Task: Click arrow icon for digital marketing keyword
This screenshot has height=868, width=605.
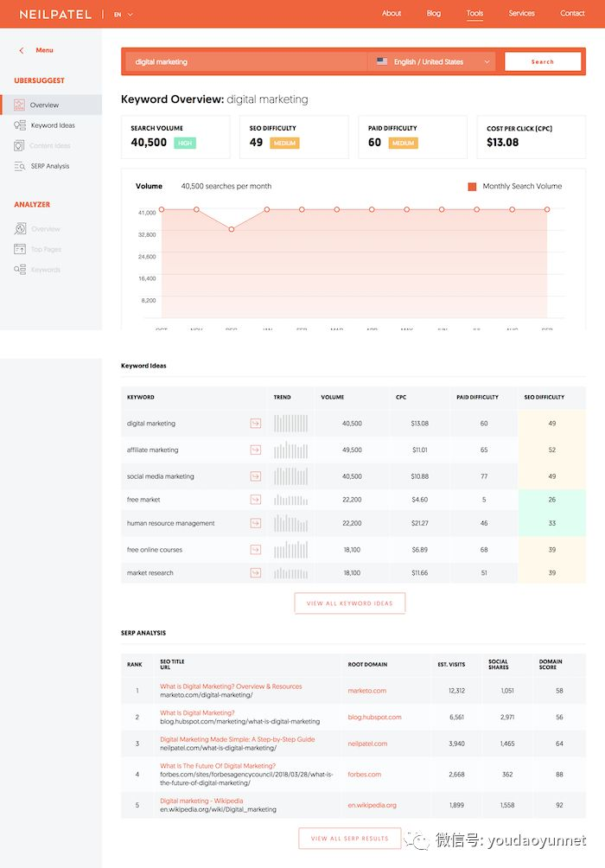Action: coord(256,424)
